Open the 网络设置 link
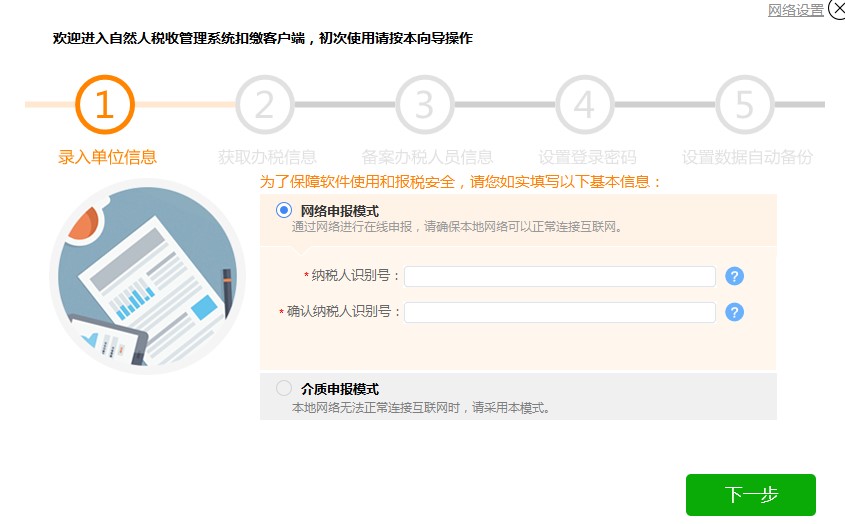The image size is (845, 524). [795, 10]
